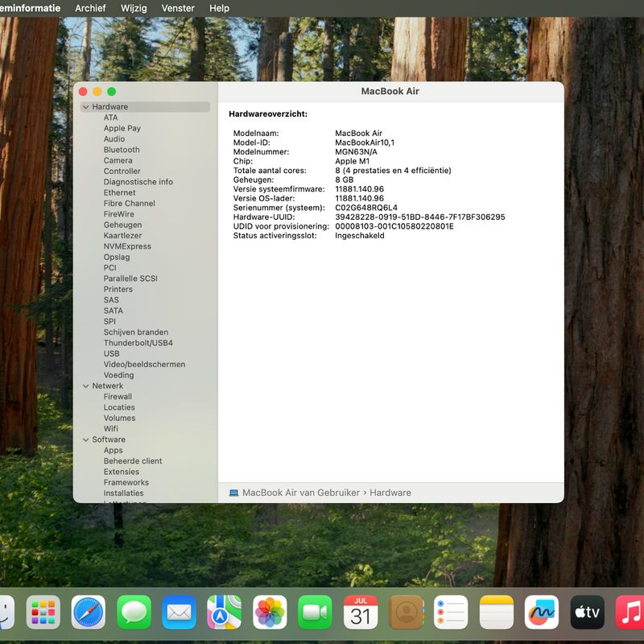The image size is (644, 644).
Task: Select Parallelle SCSI in sidebar
Action: click(x=130, y=279)
